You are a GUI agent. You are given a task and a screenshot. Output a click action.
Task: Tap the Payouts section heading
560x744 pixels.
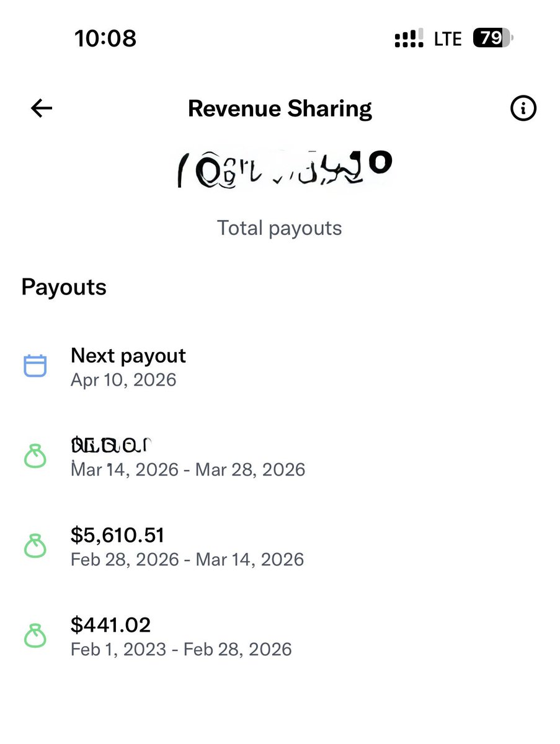pos(64,287)
